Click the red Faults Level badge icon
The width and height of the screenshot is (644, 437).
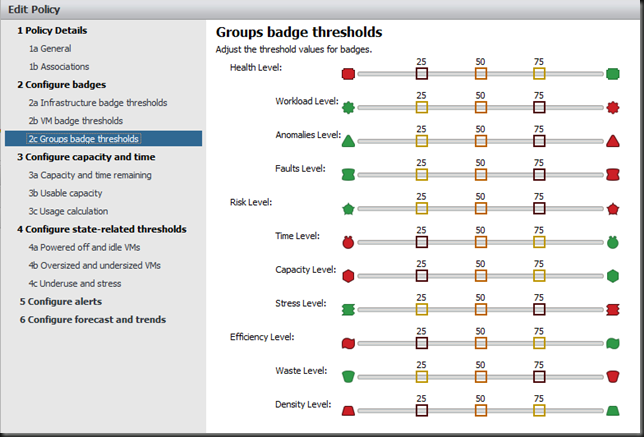(x=613, y=175)
